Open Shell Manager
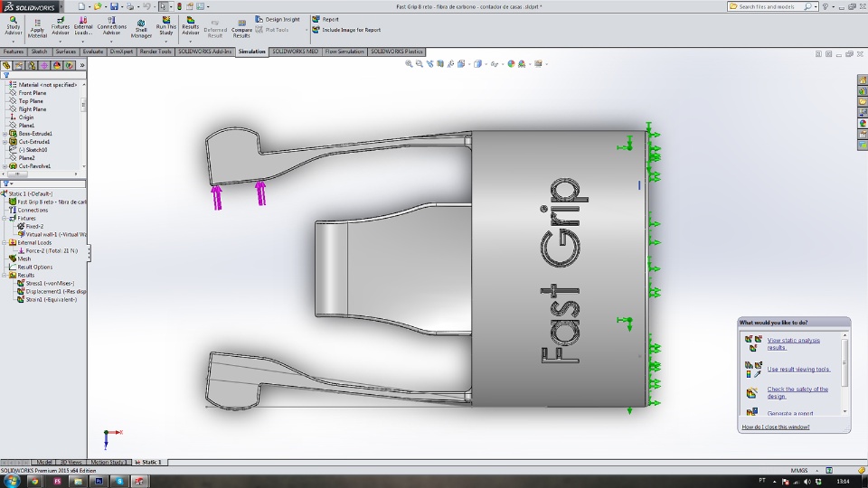 [141, 29]
